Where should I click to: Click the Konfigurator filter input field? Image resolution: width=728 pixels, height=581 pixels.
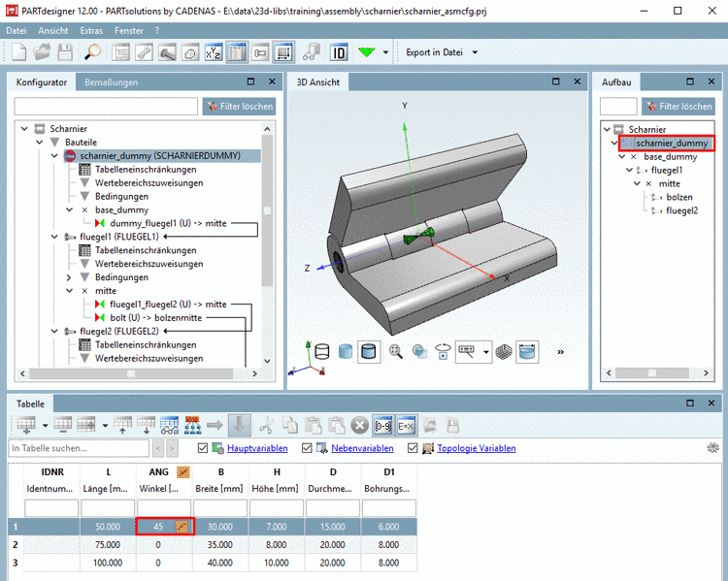[x=106, y=107]
